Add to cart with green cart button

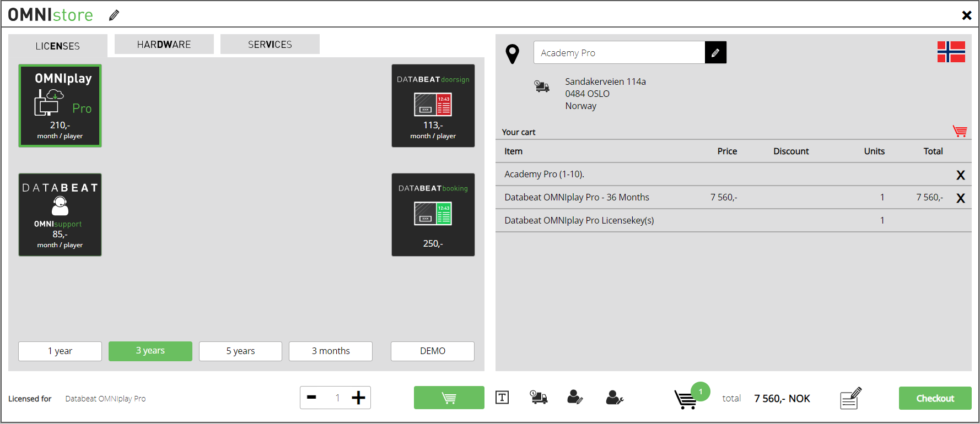click(449, 398)
